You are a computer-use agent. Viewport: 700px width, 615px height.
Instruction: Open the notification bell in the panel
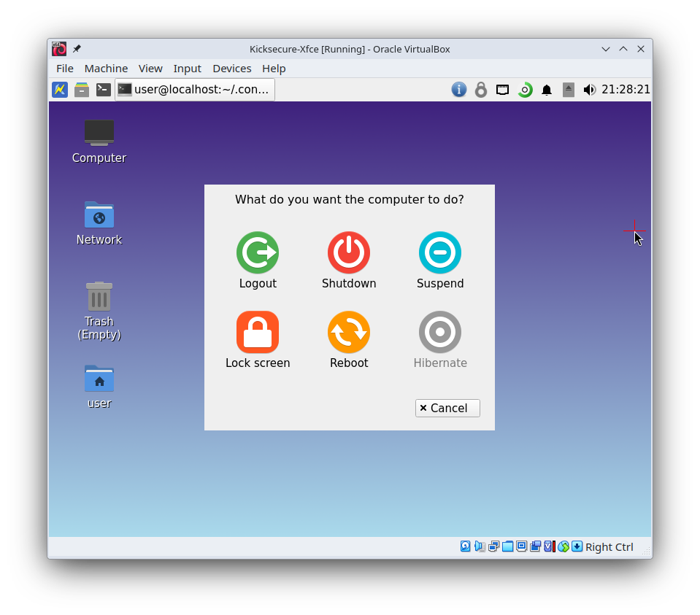tap(546, 90)
